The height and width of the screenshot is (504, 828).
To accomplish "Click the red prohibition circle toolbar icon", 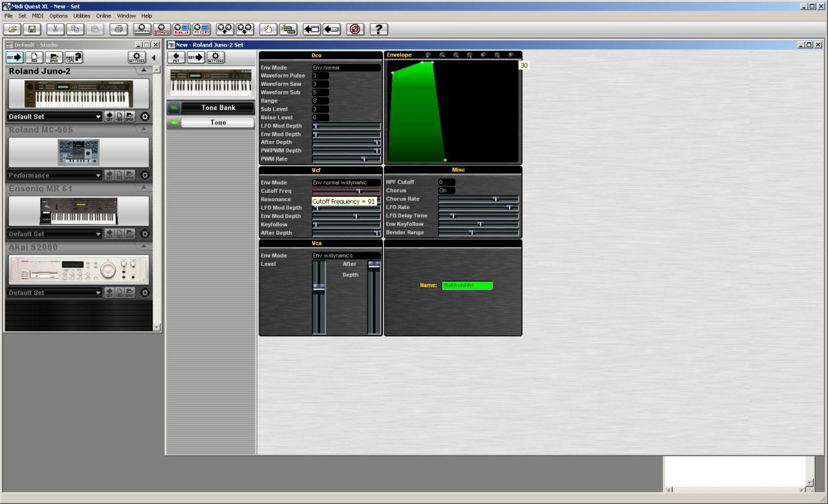I will (355, 29).
